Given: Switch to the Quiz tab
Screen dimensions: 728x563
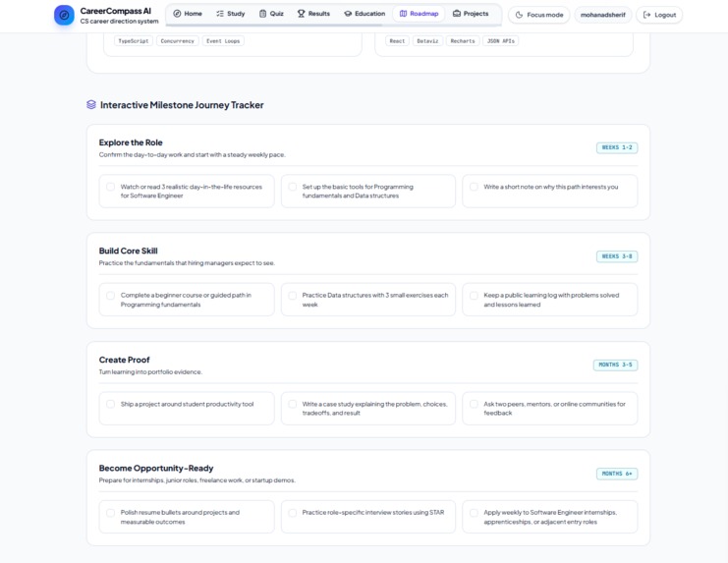Looking at the screenshot, I should [271, 14].
